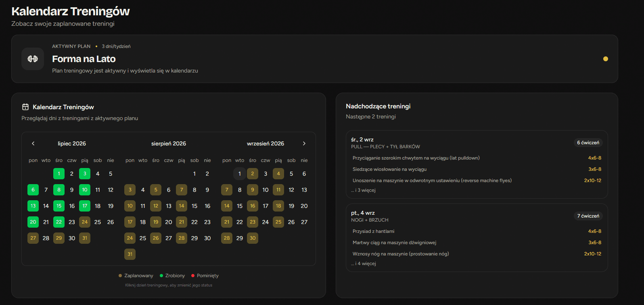Click the 'Forma na Lato' plan name

(84, 59)
